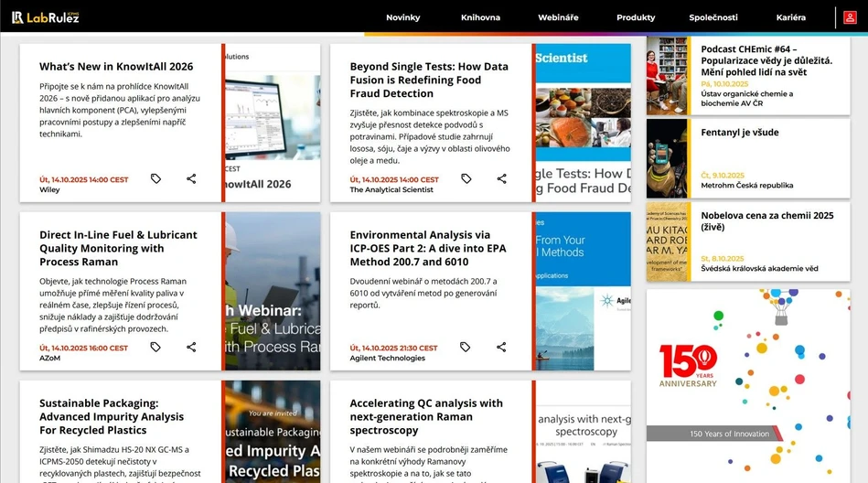Open "Nobelova cena za chemii 2025" title
The image size is (868, 483).
tap(767, 221)
